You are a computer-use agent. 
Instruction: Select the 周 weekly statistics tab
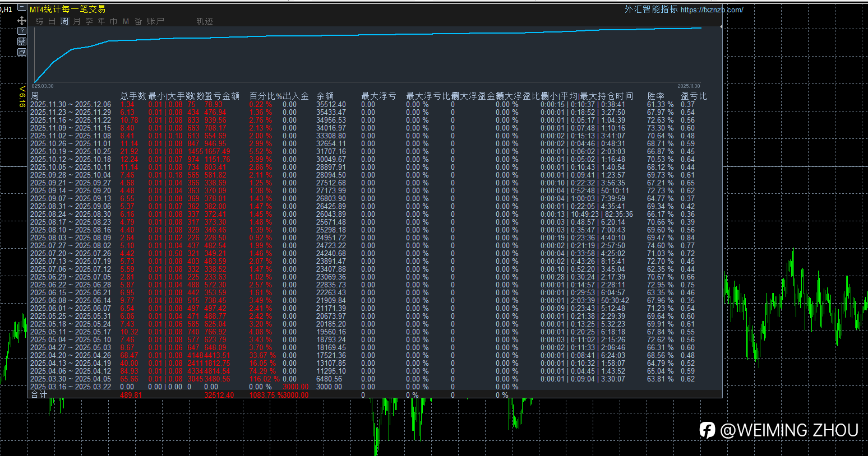pyautogui.click(x=64, y=21)
